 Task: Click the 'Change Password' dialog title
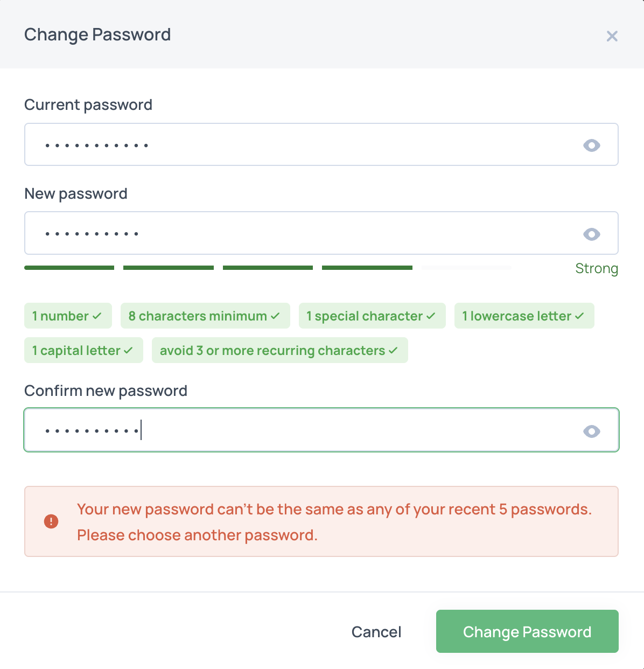(x=97, y=34)
